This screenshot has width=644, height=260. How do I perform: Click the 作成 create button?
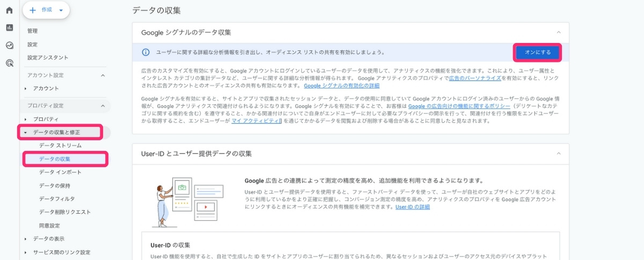46,10
